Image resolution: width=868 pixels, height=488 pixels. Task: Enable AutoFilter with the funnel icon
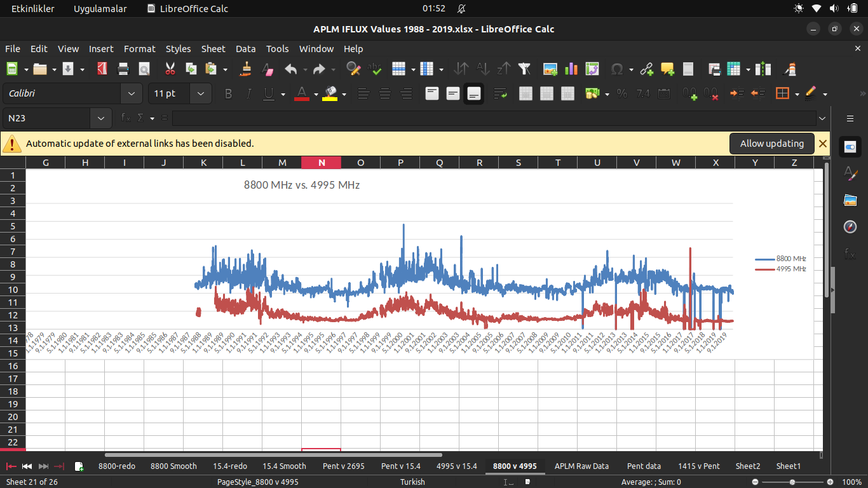tap(524, 69)
